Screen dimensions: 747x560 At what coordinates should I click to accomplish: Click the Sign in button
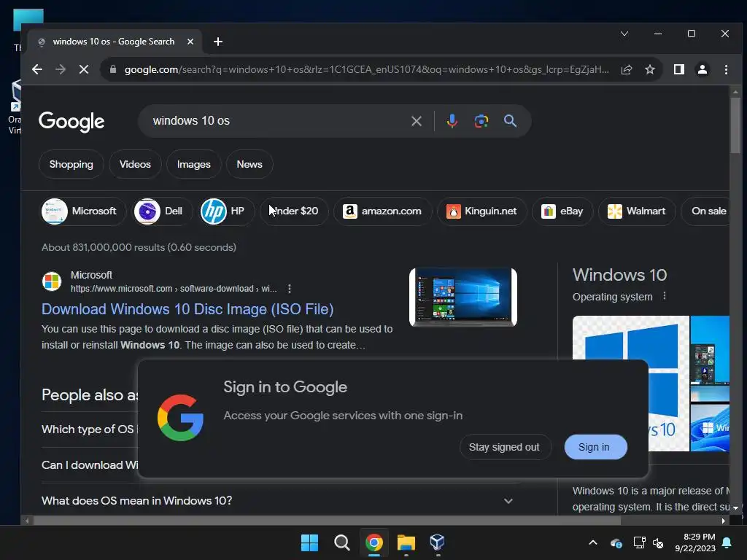595,447
